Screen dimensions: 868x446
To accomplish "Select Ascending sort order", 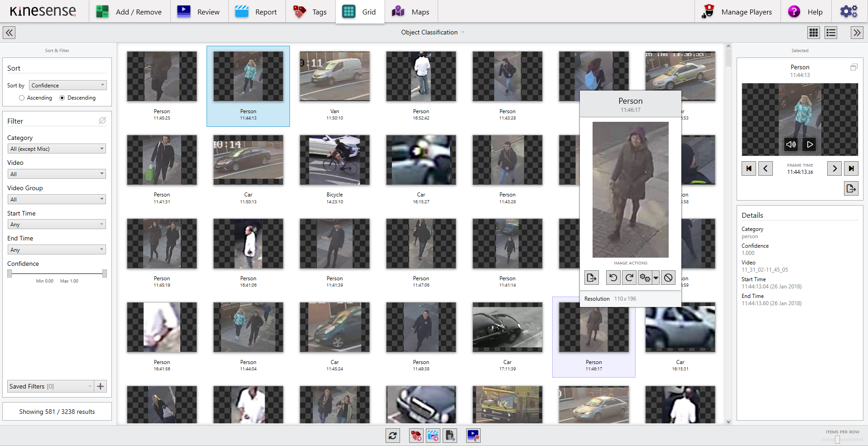I will [35, 98].
